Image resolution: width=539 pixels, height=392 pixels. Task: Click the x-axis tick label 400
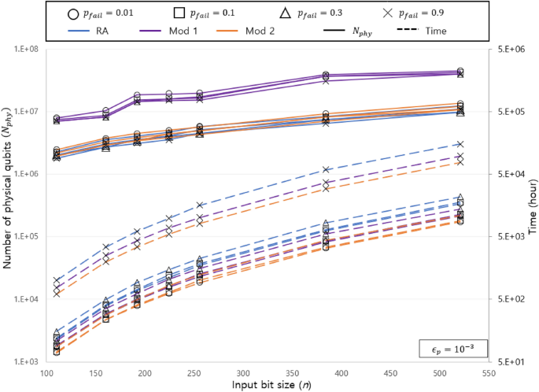pos(341,374)
